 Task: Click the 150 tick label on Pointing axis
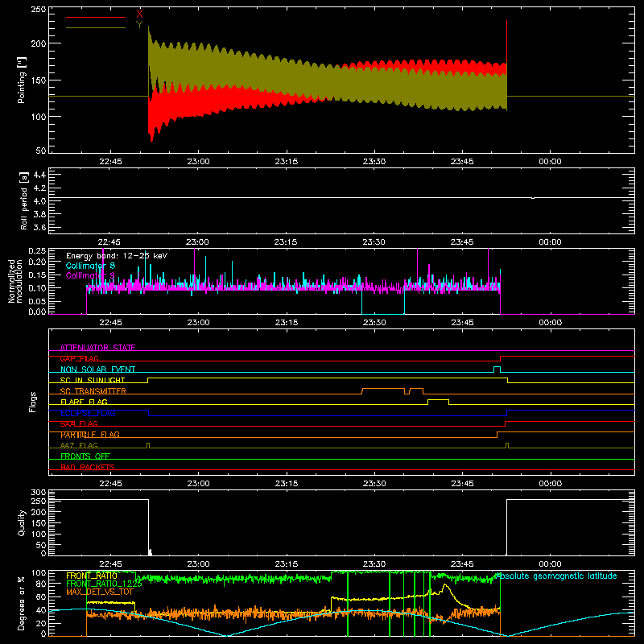click(x=38, y=80)
